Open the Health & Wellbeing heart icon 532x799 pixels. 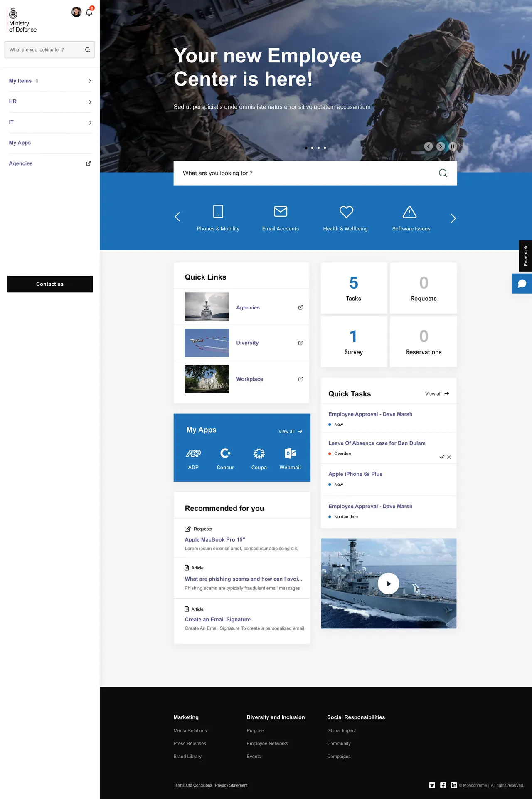tap(346, 212)
